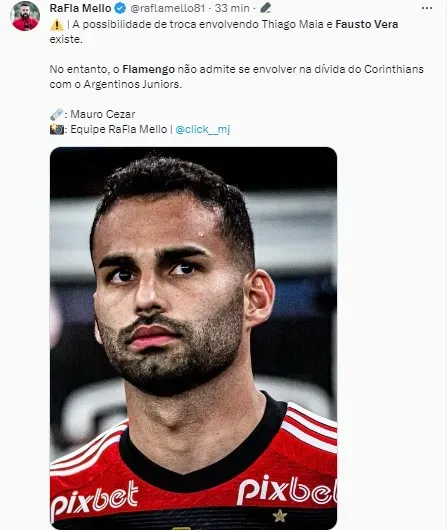Click the gold star on the jersey
The width and height of the screenshot is (448, 530).
(x=280, y=515)
